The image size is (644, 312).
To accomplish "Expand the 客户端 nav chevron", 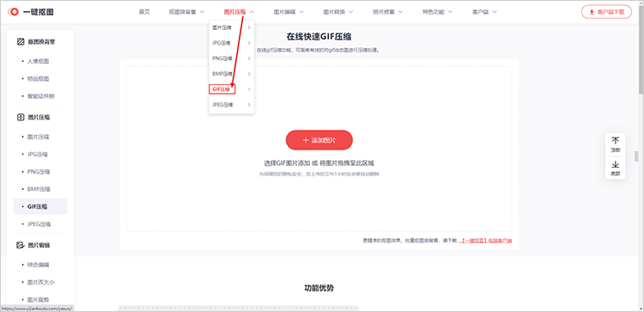I will coord(495,12).
